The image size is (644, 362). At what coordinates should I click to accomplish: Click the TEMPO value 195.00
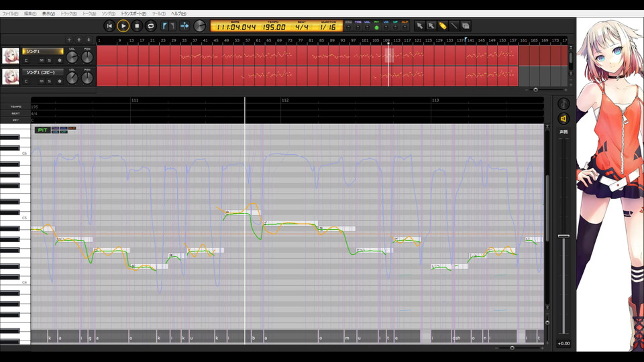pyautogui.click(x=274, y=27)
